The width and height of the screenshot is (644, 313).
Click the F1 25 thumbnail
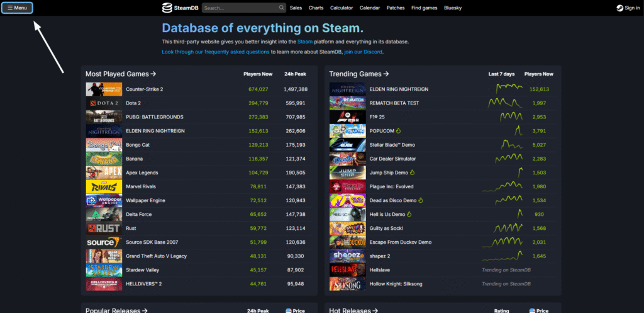coord(347,117)
